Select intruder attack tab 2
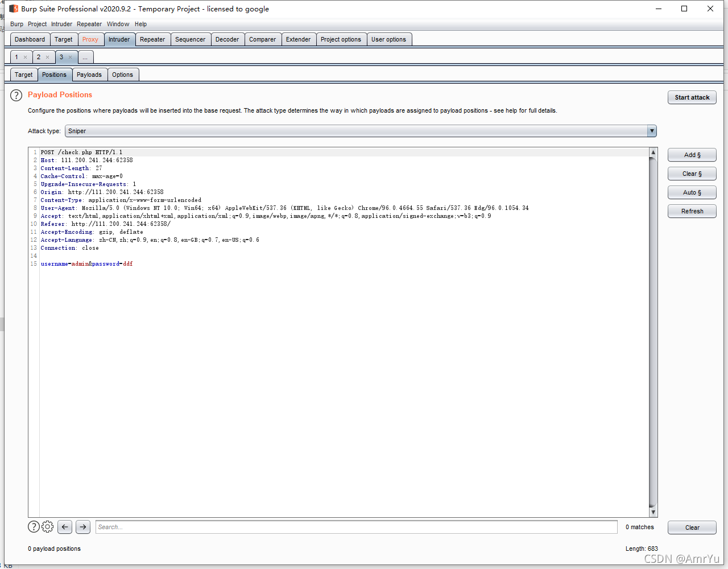This screenshot has width=728, height=569. [39, 57]
